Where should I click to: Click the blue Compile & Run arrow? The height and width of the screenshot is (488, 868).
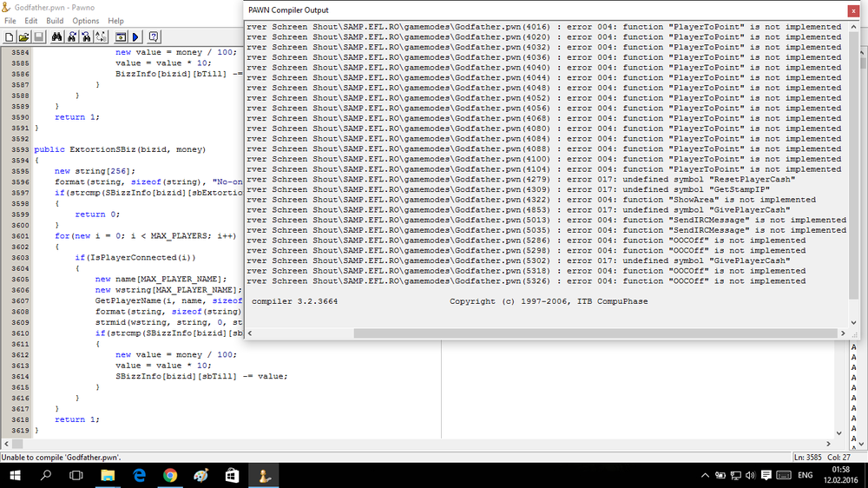pos(135,37)
